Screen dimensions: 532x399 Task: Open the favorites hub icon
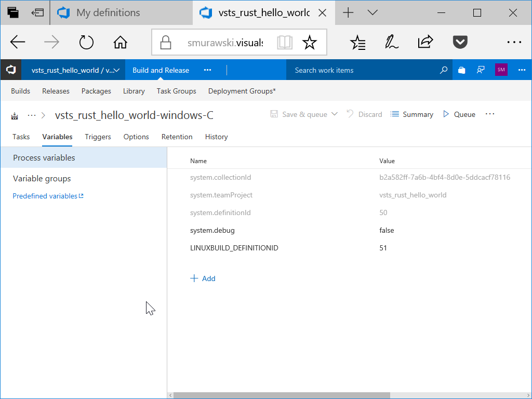(x=358, y=43)
